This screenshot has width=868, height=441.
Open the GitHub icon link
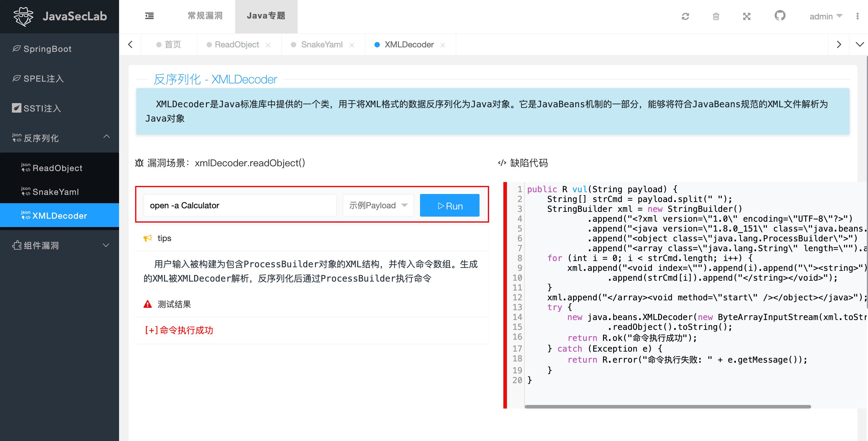[780, 15]
